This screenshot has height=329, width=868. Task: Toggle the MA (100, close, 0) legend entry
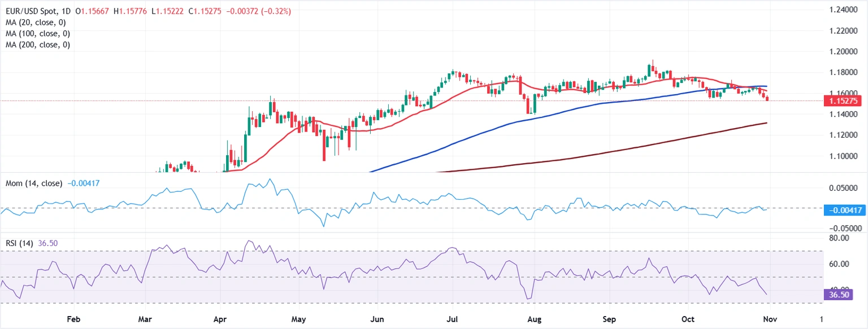[38, 33]
